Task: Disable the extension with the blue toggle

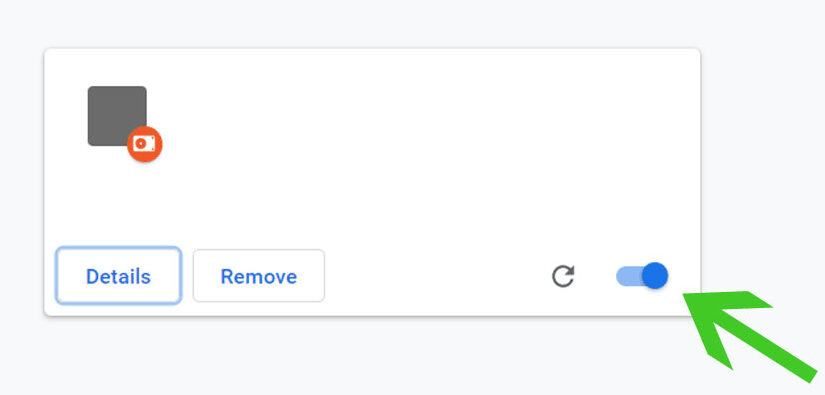Action: (642, 276)
